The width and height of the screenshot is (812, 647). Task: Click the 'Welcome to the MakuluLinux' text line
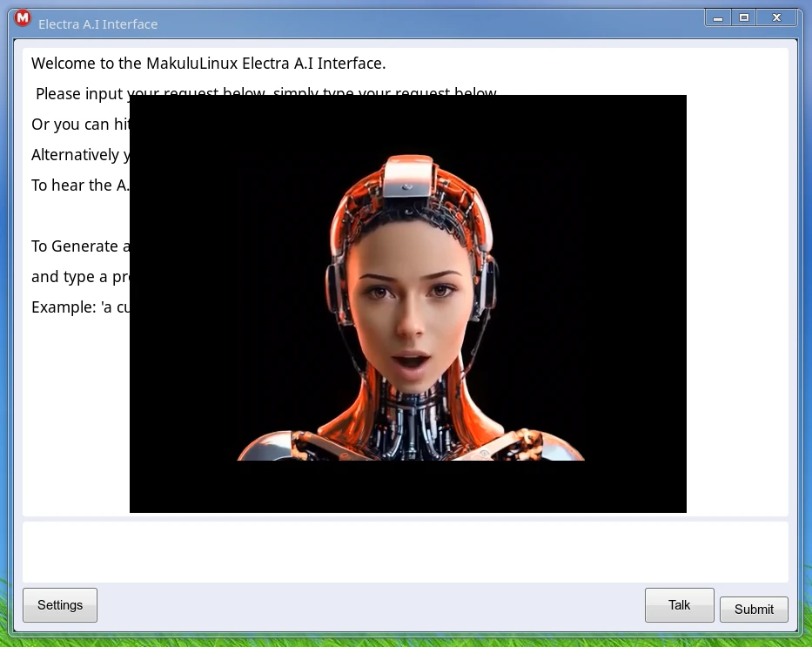point(208,64)
